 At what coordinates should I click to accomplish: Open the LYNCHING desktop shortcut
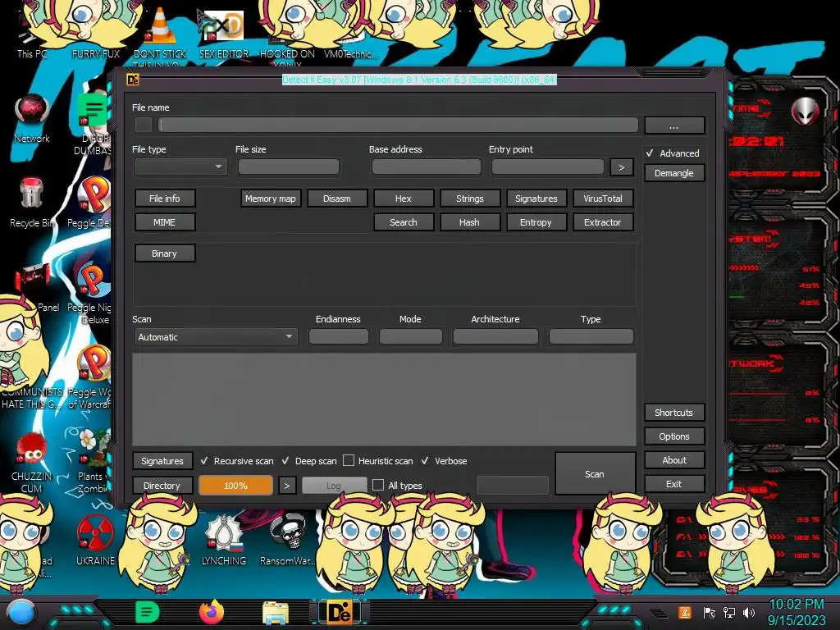[223, 540]
